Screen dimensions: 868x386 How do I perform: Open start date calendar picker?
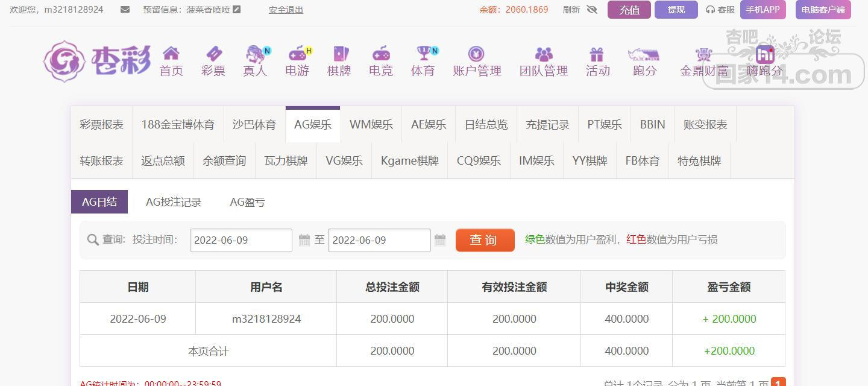coord(304,240)
